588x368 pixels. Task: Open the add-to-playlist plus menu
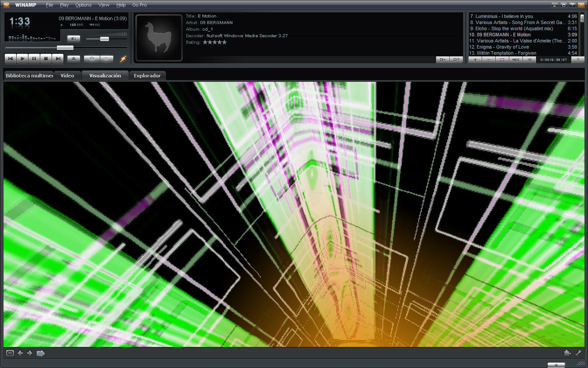click(475, 60)
